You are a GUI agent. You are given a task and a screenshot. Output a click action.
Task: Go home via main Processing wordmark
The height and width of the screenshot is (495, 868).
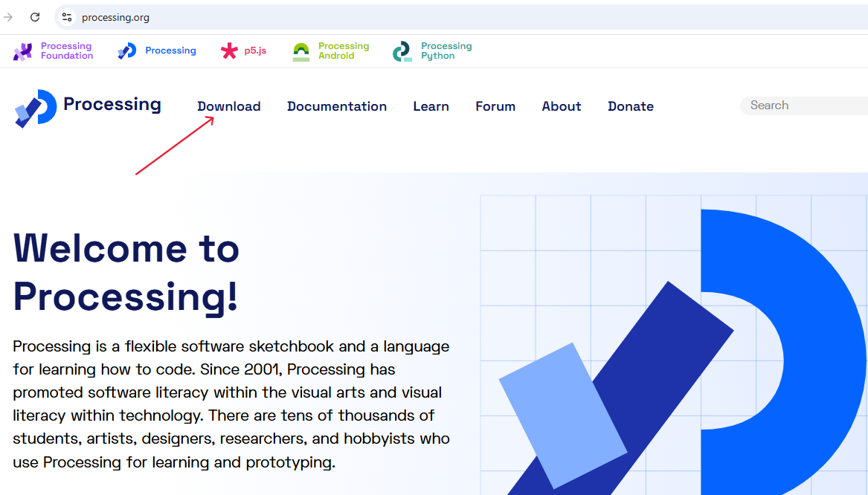pos(112,104)
